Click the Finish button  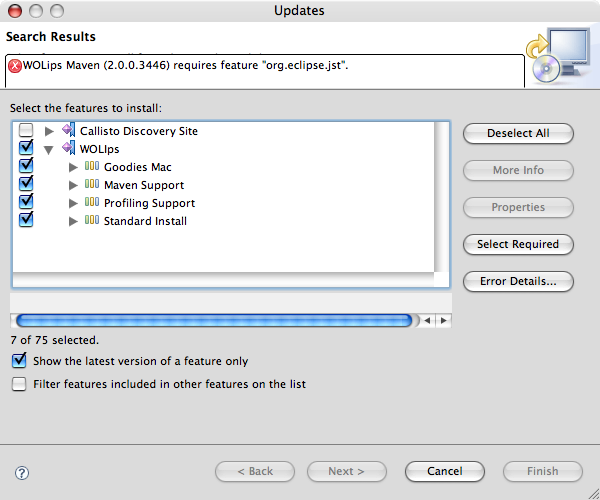[543, 471]
